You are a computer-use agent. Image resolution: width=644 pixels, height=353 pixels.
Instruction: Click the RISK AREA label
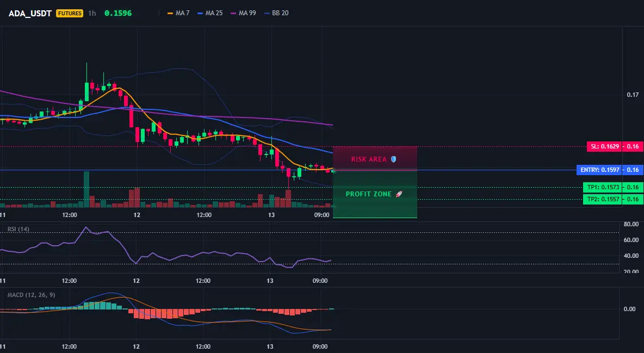pyautogui.click(x=369, y=159)
